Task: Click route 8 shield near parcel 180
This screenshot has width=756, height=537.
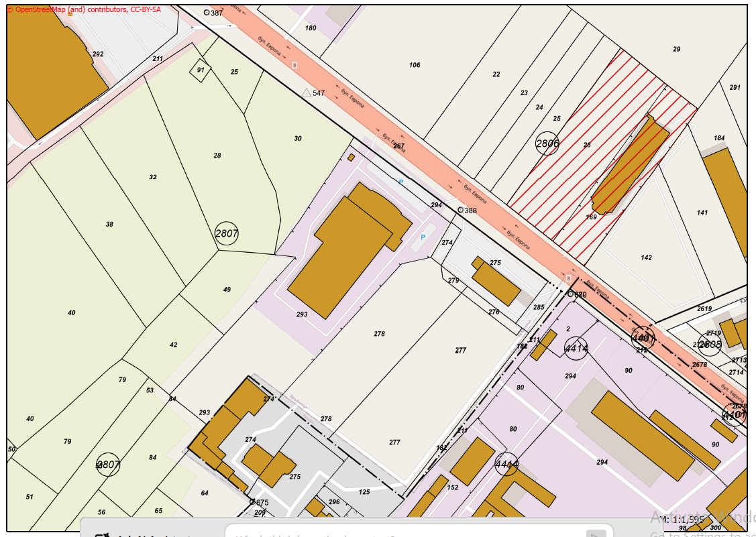Action: click(x=294, y=64)
